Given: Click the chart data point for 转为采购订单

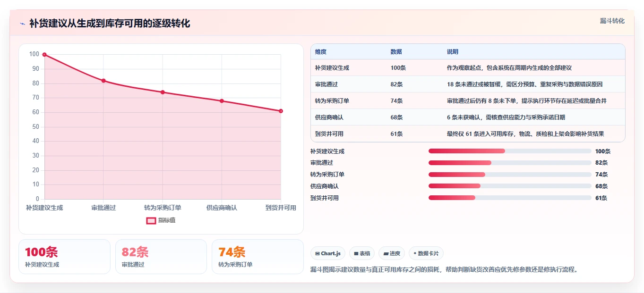Looking at the screenshot, I should click(163, 92).
